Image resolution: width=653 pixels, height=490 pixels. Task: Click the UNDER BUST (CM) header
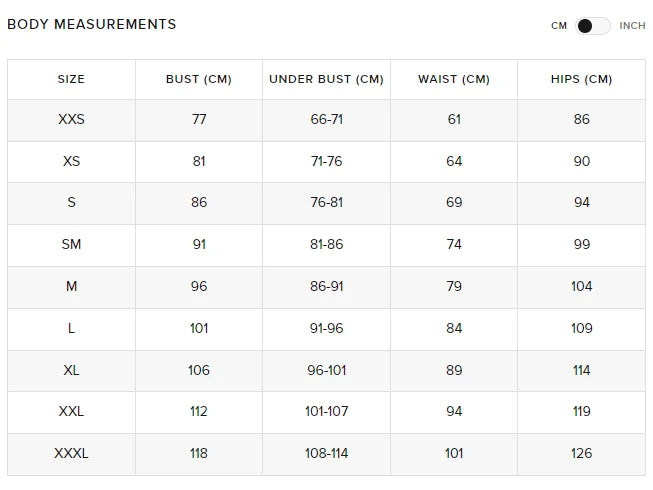[x=326, y=79]
